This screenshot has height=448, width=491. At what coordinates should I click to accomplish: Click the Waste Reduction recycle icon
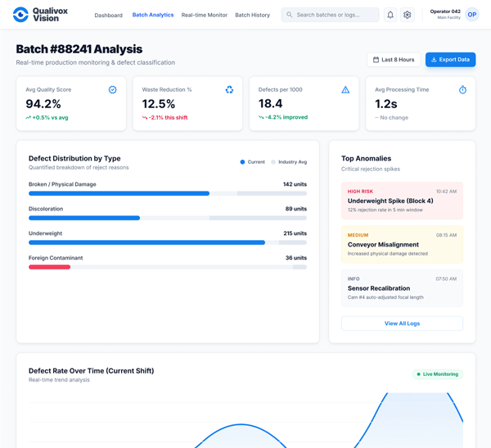pyautogui.click(x=229, y=90)
